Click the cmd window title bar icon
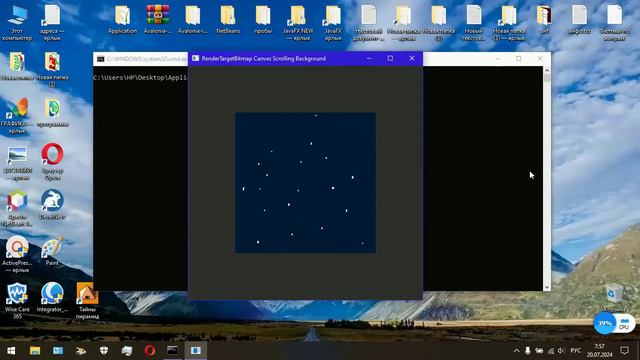Image resolution: width=640 pixels, height=360 pixels. pos(100,59)
